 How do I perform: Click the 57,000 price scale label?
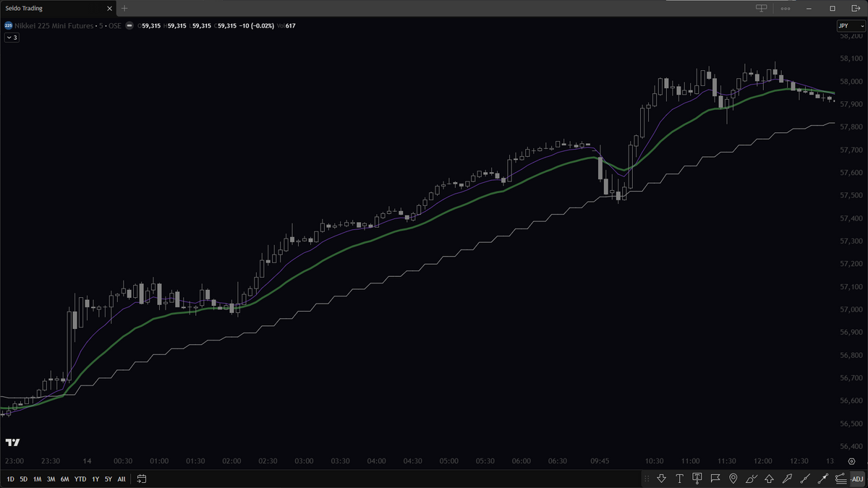(x=852, y=309)
